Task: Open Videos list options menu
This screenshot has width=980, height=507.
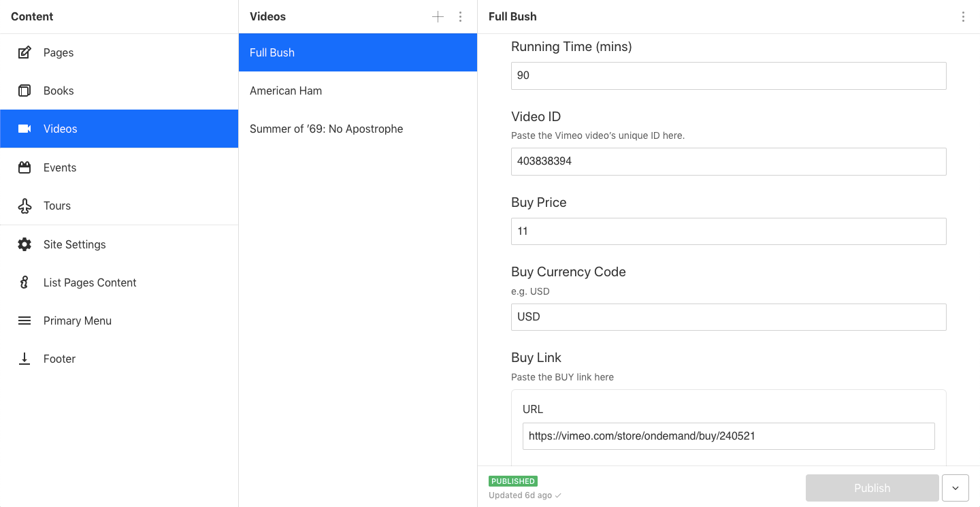Action: coord(461,16)
